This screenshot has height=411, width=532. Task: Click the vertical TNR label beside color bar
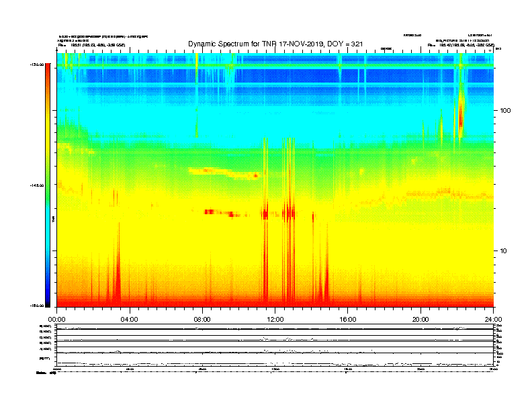(x=53, y=220)
